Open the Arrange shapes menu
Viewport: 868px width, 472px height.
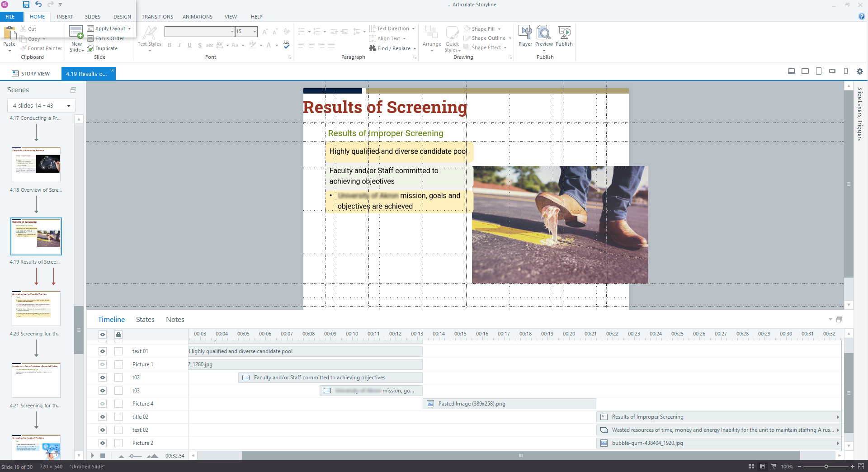click(432, 38)
